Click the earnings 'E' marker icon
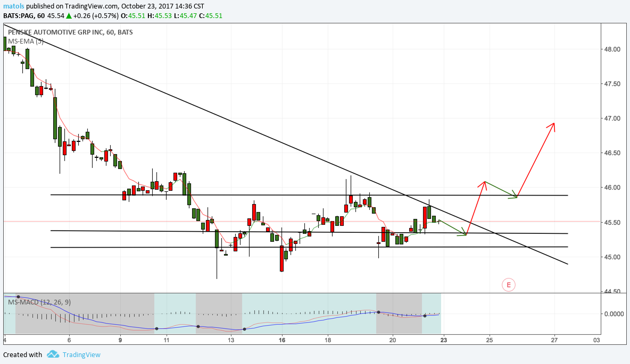630x364 pixels. (x=508, y=285)
